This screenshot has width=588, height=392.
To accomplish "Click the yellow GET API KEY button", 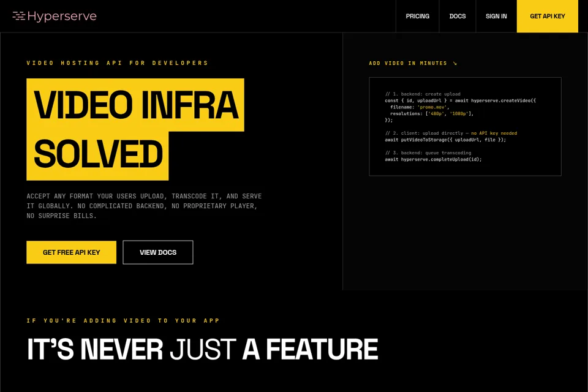I will pyautogui.click(x=548, y=16).
